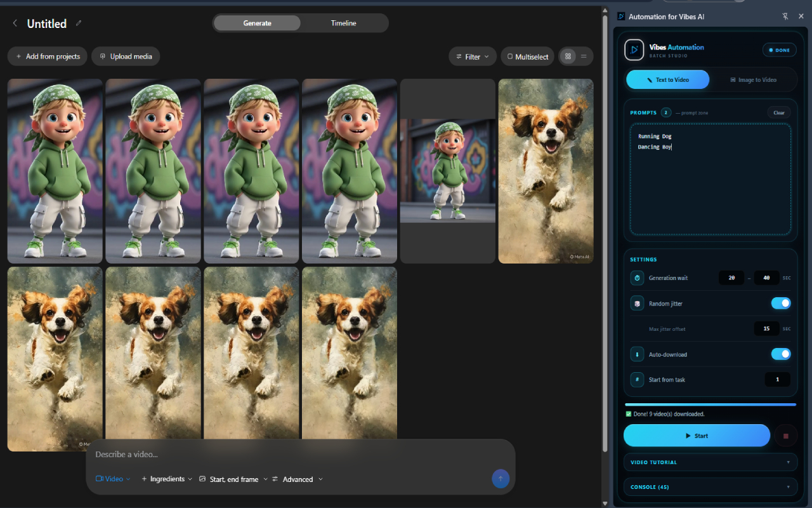Click the Generation wait maximum field showing 40
The image size is (812, 508).
[766, 278]
